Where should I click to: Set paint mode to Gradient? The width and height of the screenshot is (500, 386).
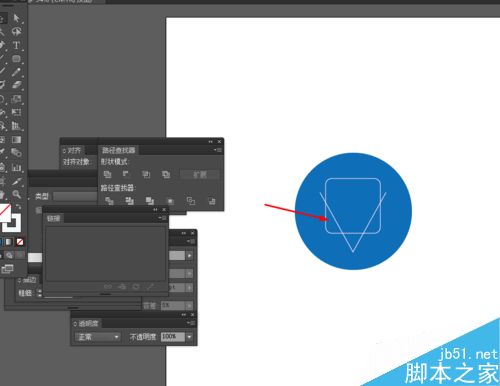pyautogui.click(x=9, y=242)
